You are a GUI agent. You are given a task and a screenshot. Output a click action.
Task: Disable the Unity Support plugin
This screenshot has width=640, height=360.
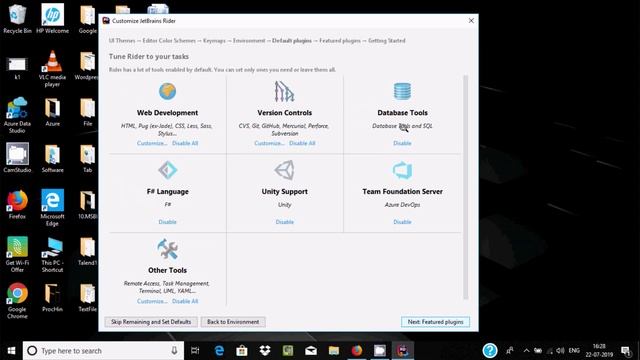[284, 222]
